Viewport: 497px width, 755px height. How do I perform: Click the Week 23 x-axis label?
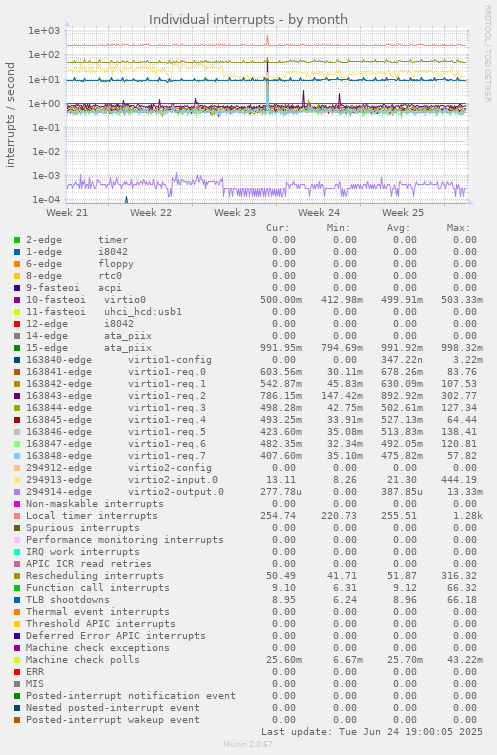[x=235, y=212]
